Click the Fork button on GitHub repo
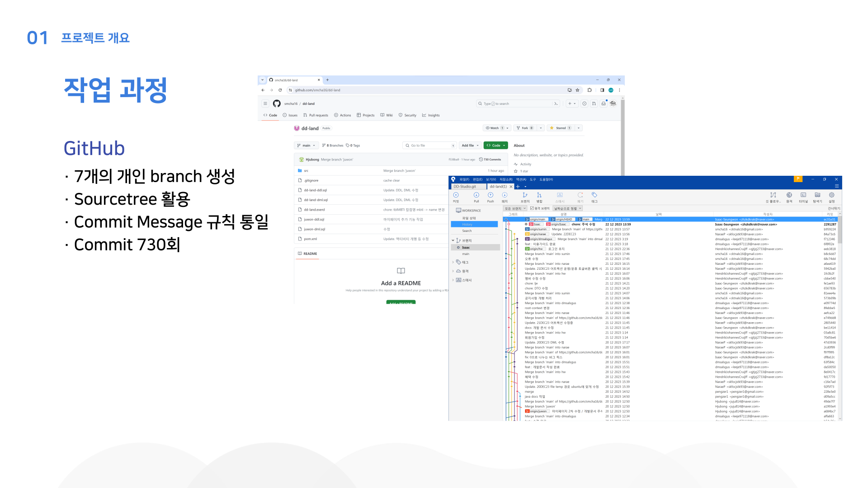Viewport: 868px width, 488px height. [x=525, y=128]
